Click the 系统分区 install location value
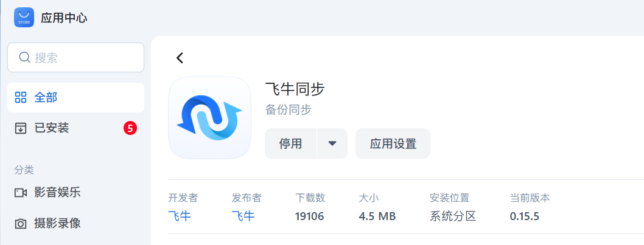Screen dimensions: 644x245 point(453,216)
